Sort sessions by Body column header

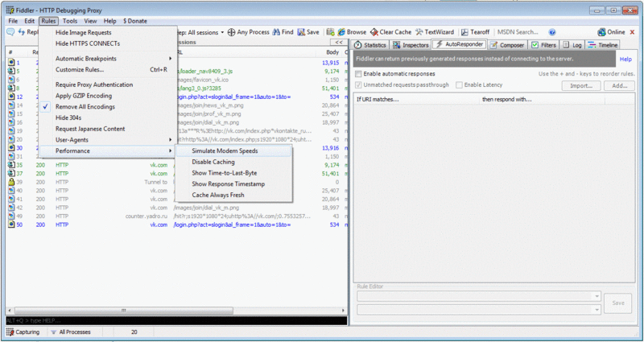(332, 52)
